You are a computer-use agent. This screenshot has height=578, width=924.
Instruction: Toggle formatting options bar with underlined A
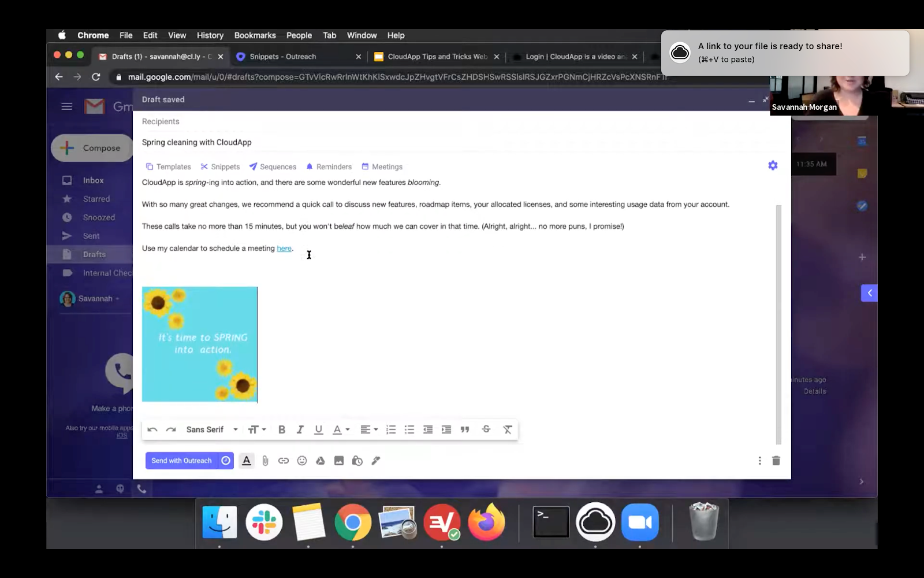point(247,461)
